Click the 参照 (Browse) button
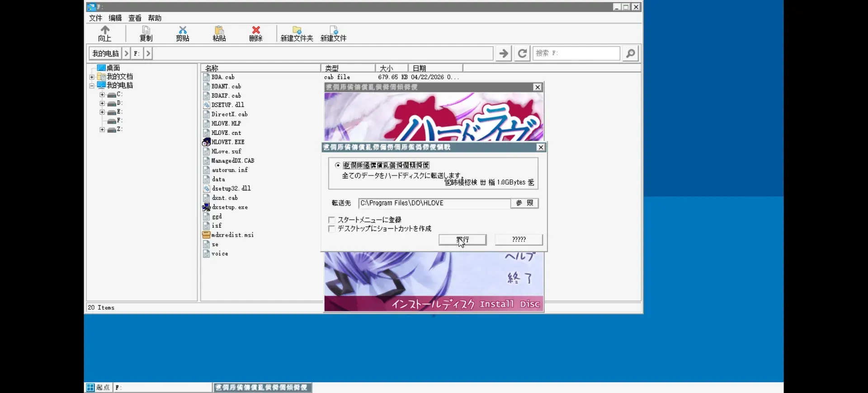Image resolution: width=868 pixels, height=393 pixels. click(x=524, y=203)
